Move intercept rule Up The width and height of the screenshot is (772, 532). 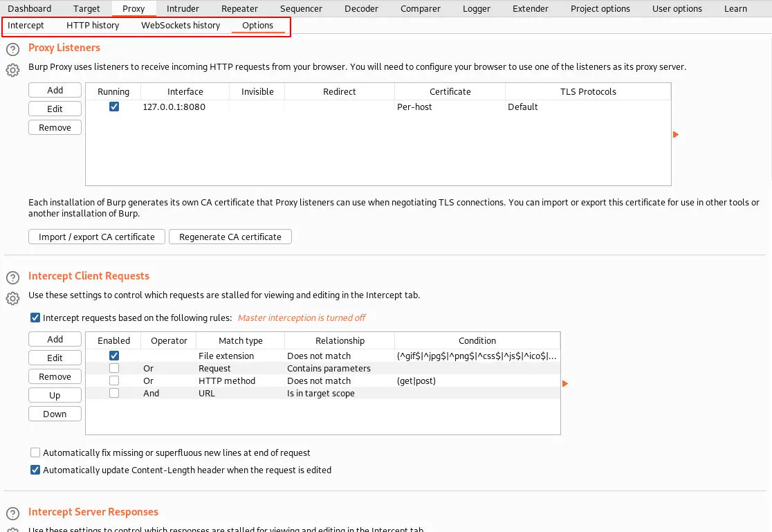[x=55, y=396]
